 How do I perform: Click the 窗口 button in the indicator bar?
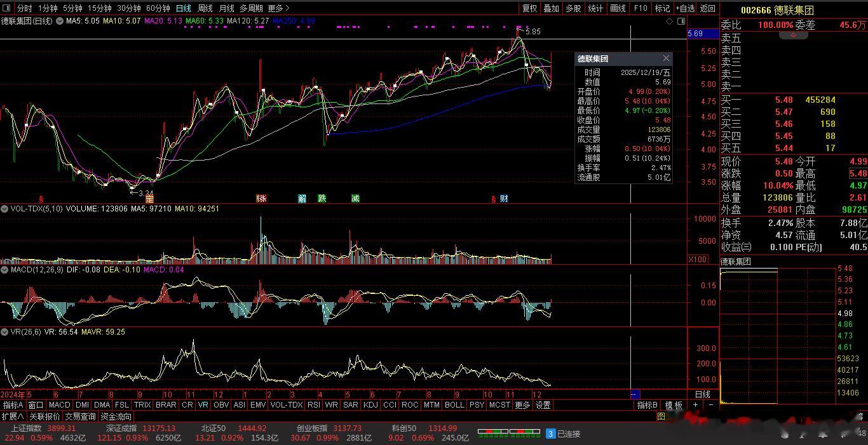36,405
